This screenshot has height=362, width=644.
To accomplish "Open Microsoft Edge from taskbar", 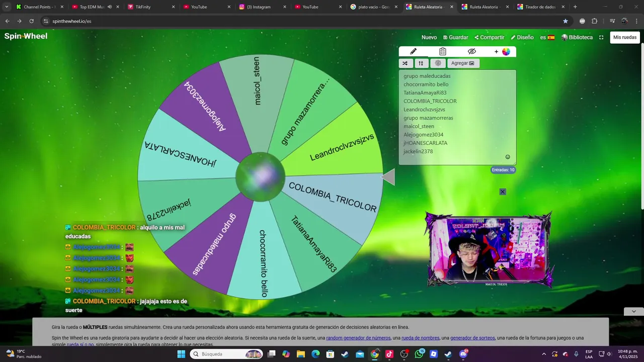I will pos(315,354).
